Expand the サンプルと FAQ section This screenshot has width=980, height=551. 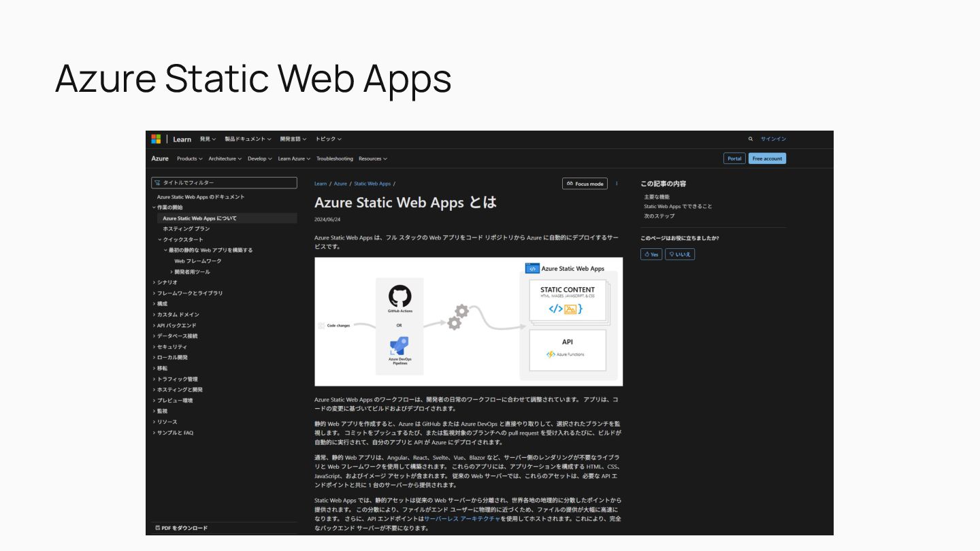(x=173, y=433)
